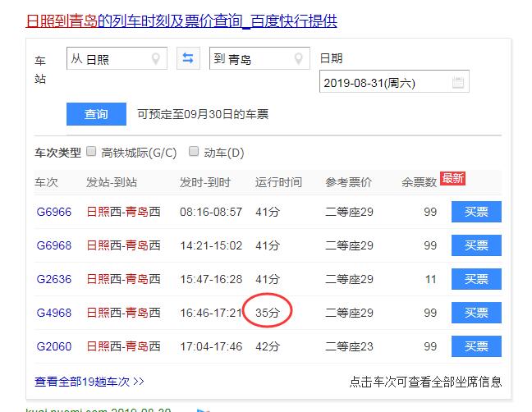Image resolution: width=532 pixels, height=412 pixels.
Task: Enable 动车(D) checkbox
Action: point(194,151)
